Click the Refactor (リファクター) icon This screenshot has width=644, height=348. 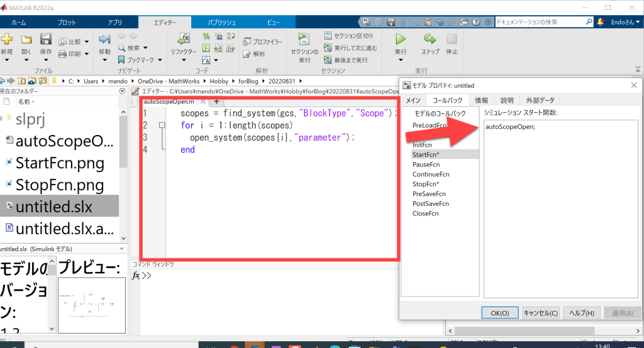(x=184, y=40)
